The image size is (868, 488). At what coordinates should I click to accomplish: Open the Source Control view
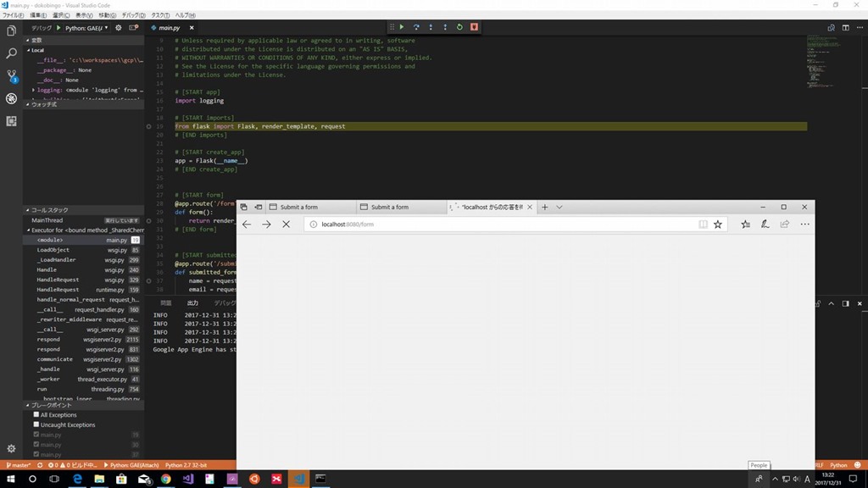11,75
